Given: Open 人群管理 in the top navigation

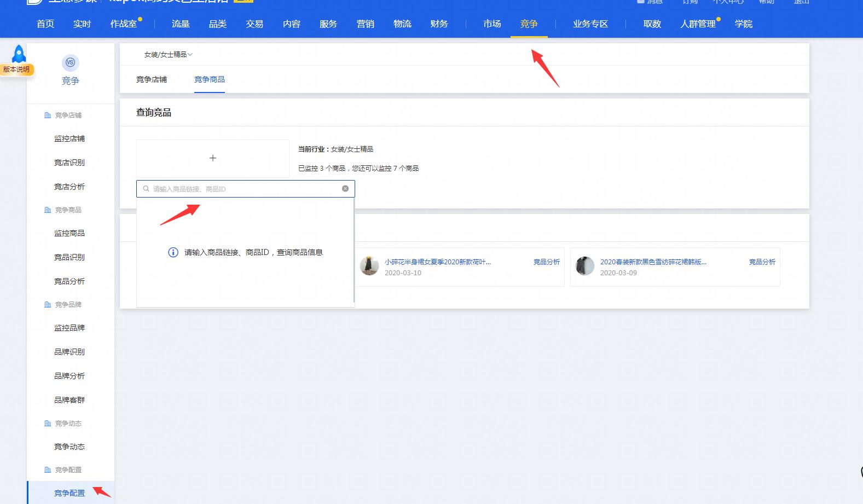Looking at the screenshot, I should click(698, 24).
